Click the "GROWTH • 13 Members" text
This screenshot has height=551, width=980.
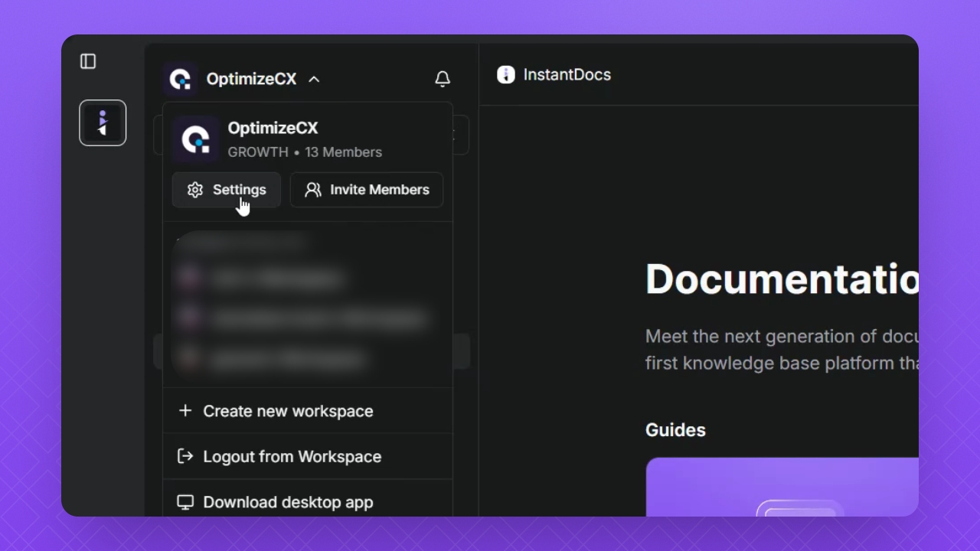tap(305, 152)
